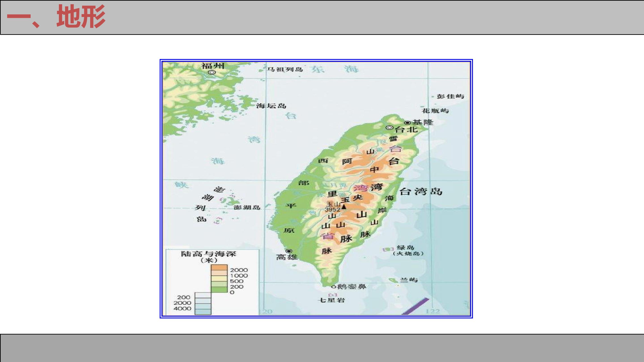
Task: Select the deepest 4000 sea depth swatch
Action: [203, 311]
